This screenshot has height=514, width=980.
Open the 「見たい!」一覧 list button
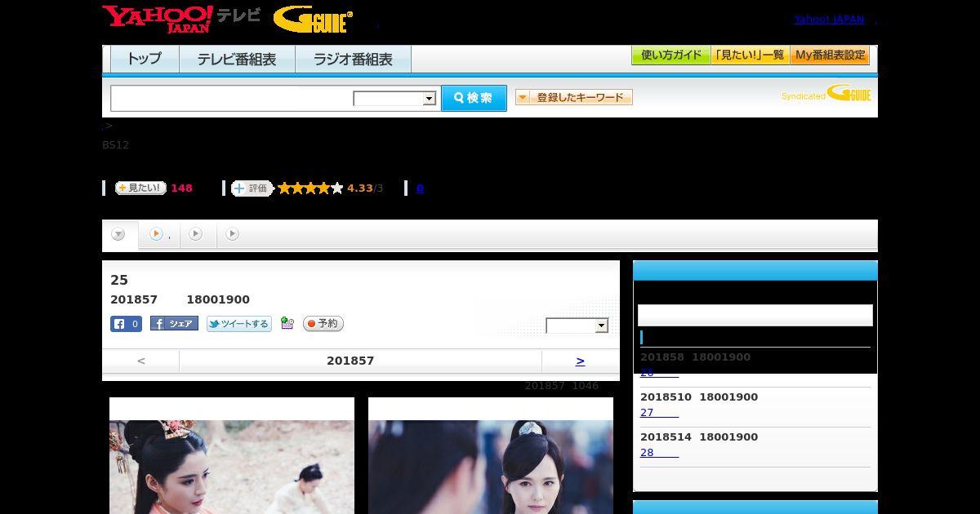750,55
